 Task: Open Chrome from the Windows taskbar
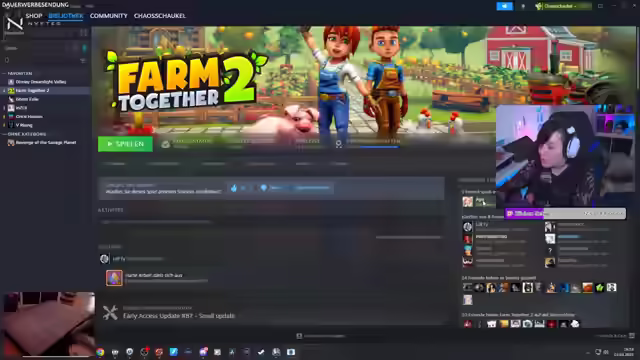pos(100,352)
